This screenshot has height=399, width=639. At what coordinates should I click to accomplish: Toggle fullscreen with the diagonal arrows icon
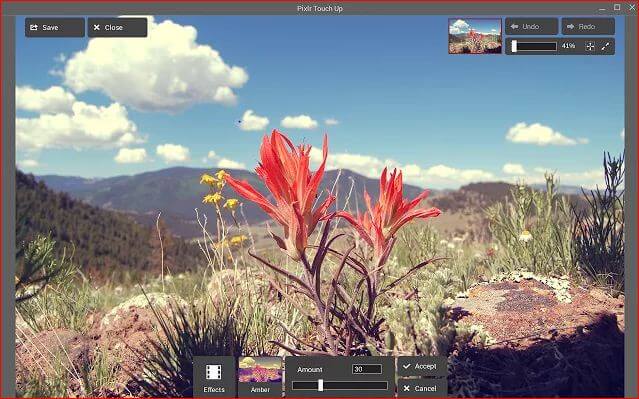click(606, 46)
